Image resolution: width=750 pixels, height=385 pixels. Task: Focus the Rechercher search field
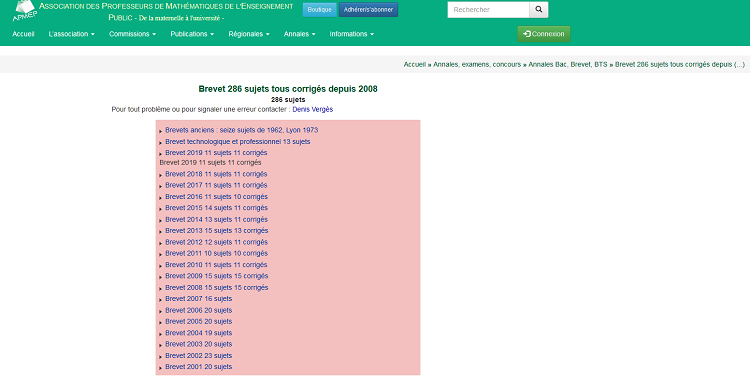pos(488,10)
